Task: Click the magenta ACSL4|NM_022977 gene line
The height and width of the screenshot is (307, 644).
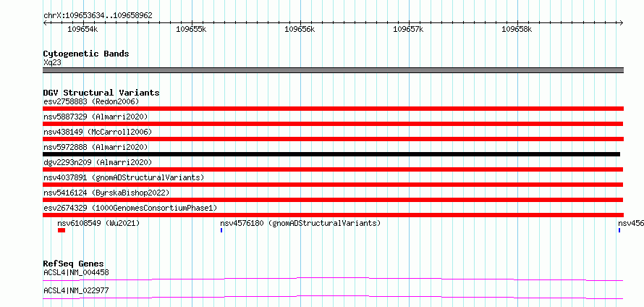Action: [x=333, y=297]
